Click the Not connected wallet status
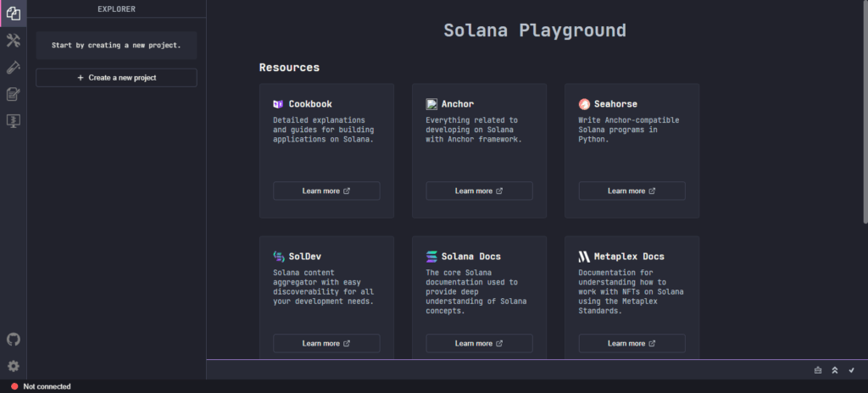The image size is (868, 393). [x=47, y=386]
